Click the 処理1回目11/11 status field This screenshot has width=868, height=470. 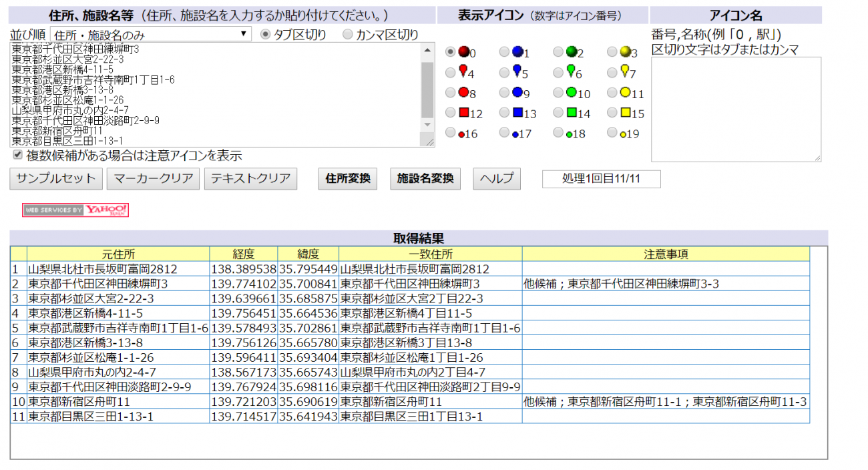point(602,179)
